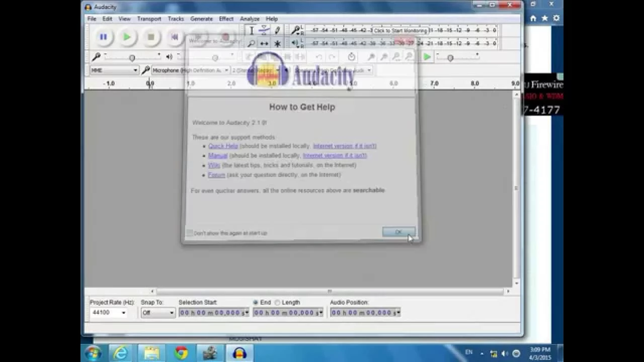644x362 pixels.
Task: Open the Effect menu
Action: point(226,19)
